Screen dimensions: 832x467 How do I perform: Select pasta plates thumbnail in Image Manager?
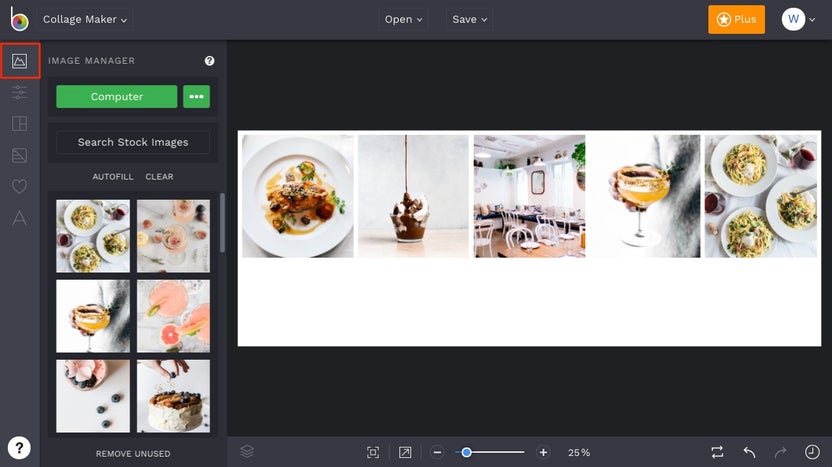(x=93, y=236)
